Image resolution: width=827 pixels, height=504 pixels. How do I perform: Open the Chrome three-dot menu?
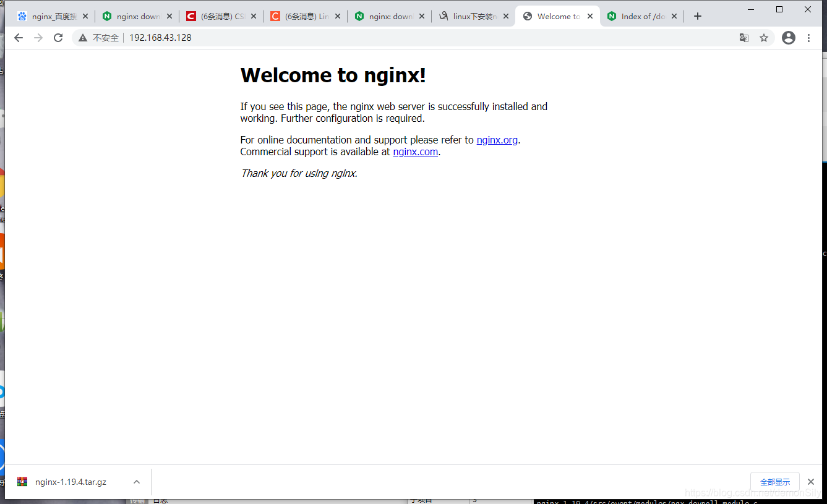click(808, 38)
